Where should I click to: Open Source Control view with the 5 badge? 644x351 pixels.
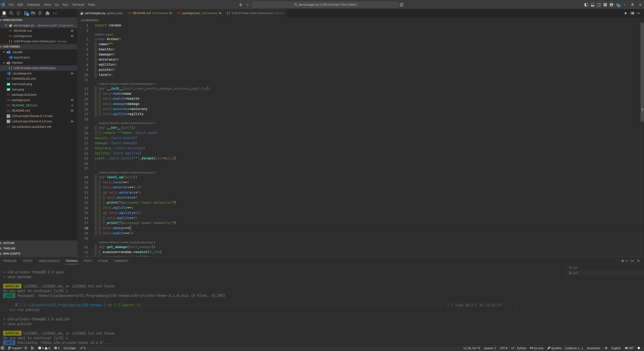[26, 13]
